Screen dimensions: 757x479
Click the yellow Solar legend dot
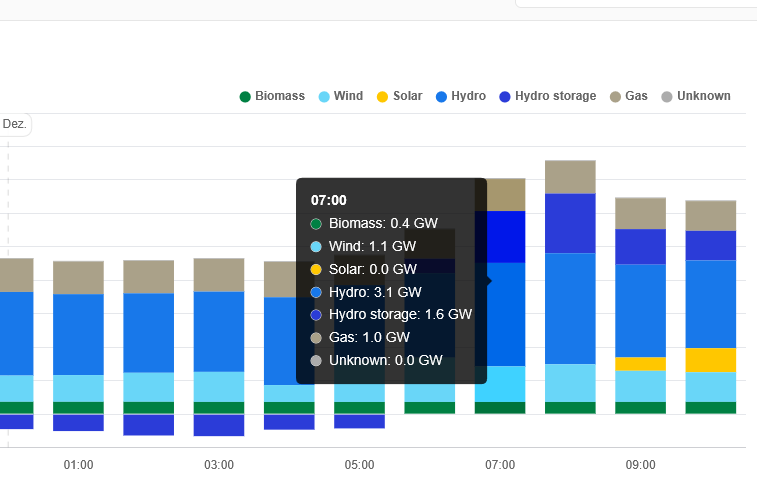[x=383, y=97]
